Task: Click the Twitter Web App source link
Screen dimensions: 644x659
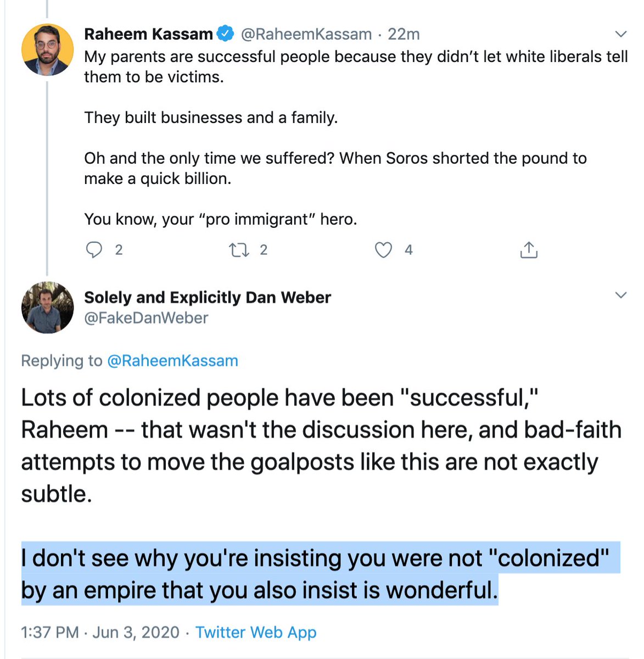Action: [x=256, y=632]
